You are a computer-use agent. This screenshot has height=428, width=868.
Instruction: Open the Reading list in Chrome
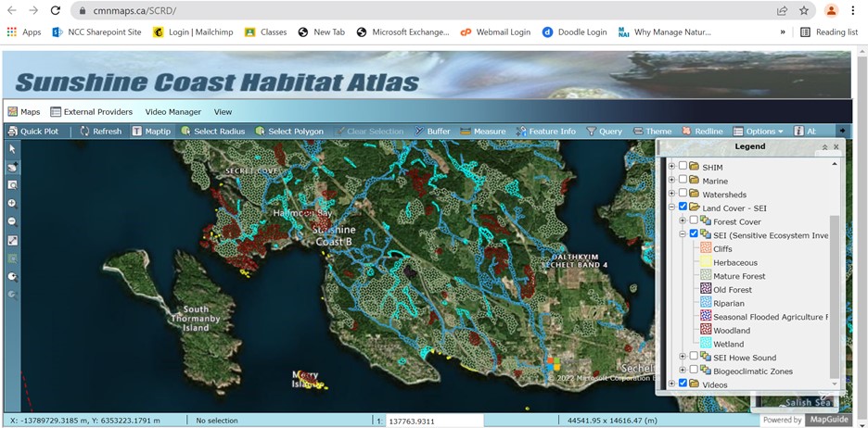pos(829,32)
